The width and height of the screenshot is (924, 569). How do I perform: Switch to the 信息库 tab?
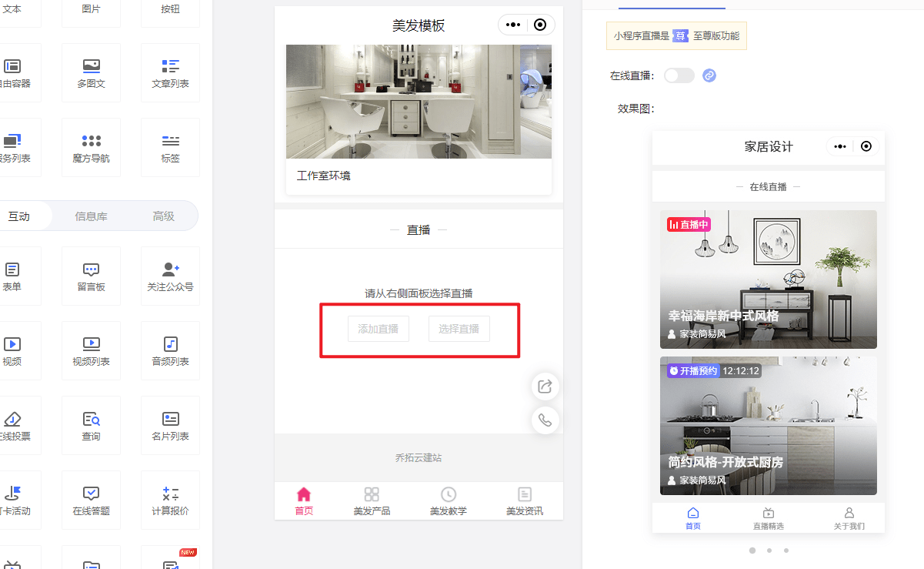pyautogui.click(x=91, y=216)
